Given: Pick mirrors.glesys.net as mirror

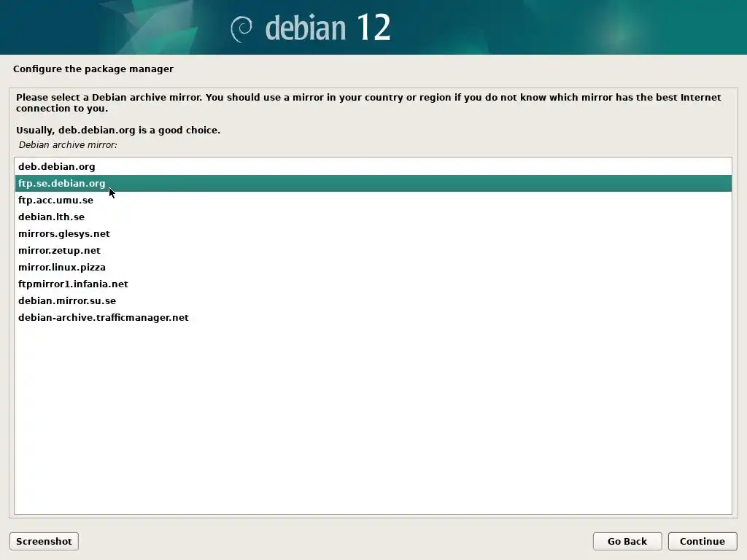Looking at the screenshot, I should [373, 233].
